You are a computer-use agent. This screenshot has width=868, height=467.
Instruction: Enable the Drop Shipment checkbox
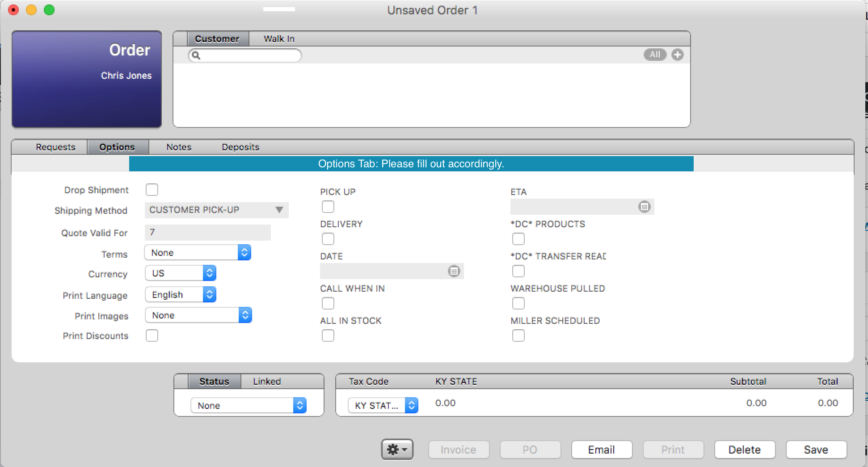(x=152, y=190)
